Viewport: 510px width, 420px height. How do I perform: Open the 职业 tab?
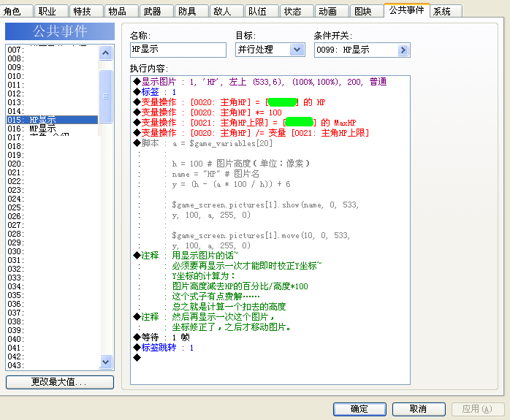(51, 12)
